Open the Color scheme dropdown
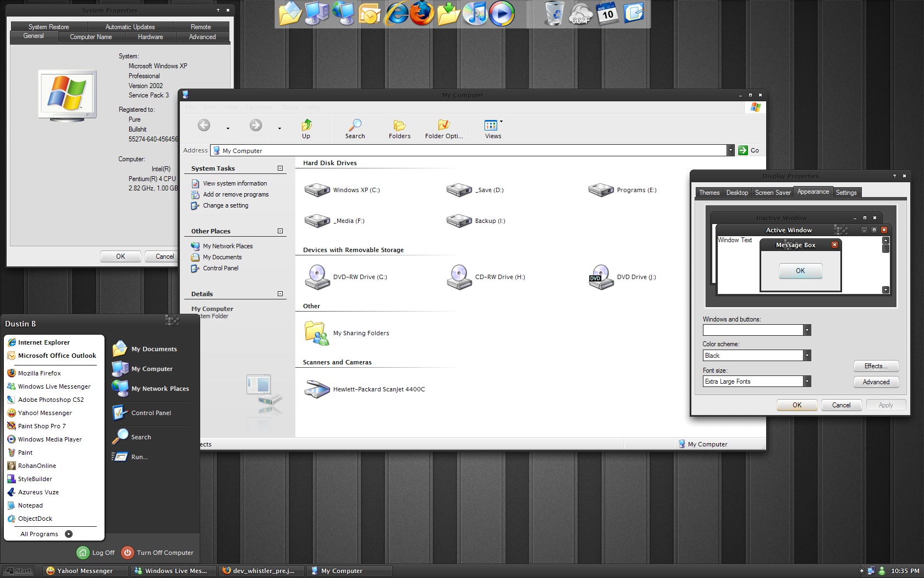Screen dimensions: 924x578 (807, 356)
